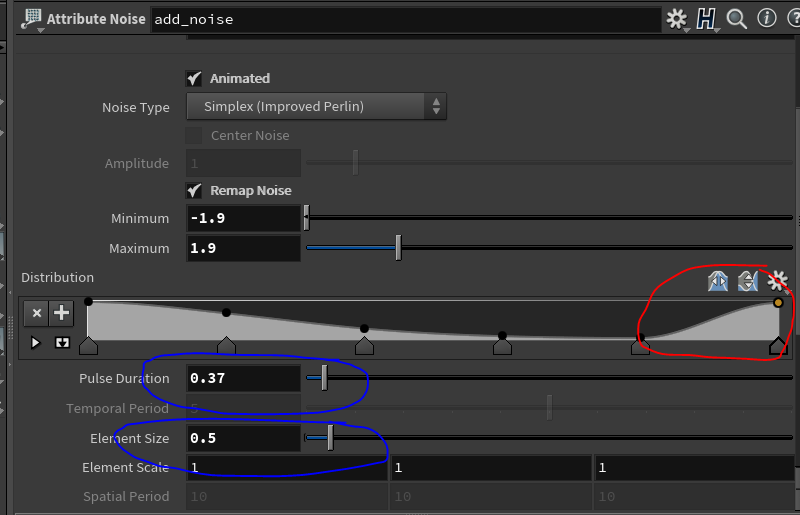Open the node info (i) icon

tap(767, 19)
